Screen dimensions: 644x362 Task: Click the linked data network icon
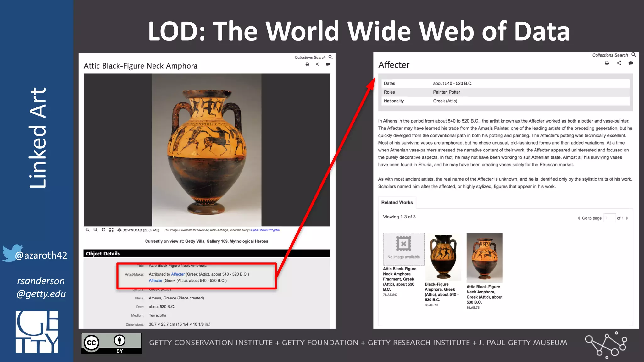tap(606, 345)
